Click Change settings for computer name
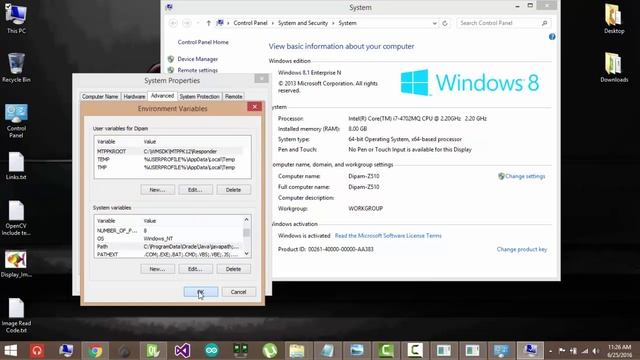This screenshot has width=640, height=360. click(525, 176)
